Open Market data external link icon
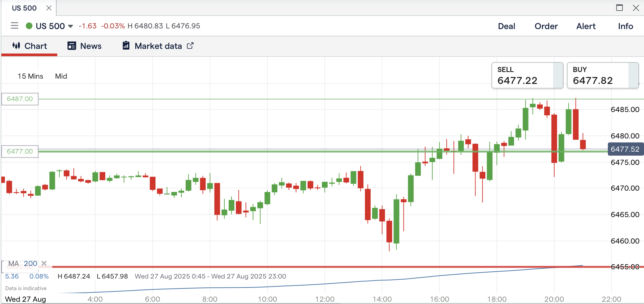Screen dimensions: 644x304 coord(190,46)
